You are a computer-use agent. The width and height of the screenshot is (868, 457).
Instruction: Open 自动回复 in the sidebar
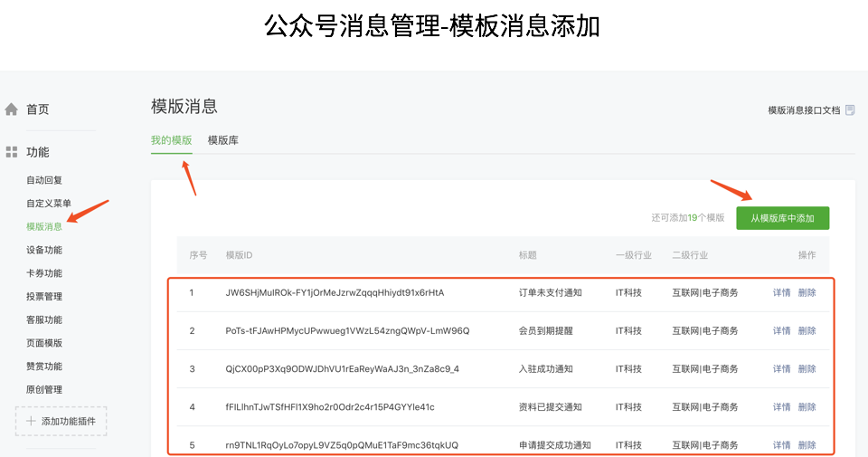pos(44,180)
